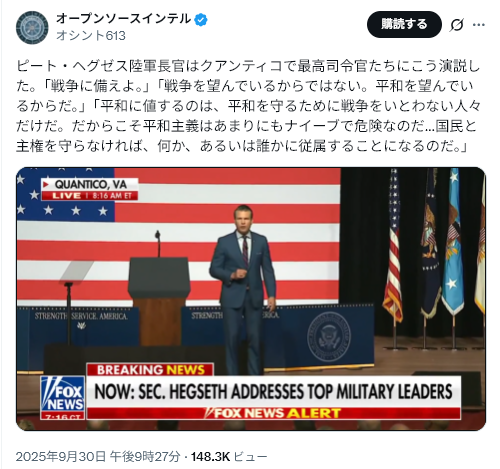The width and height of the screenshot is (500, 469).
Task: Click the BREAKING NEWS red label
Action: coord(150,370)
